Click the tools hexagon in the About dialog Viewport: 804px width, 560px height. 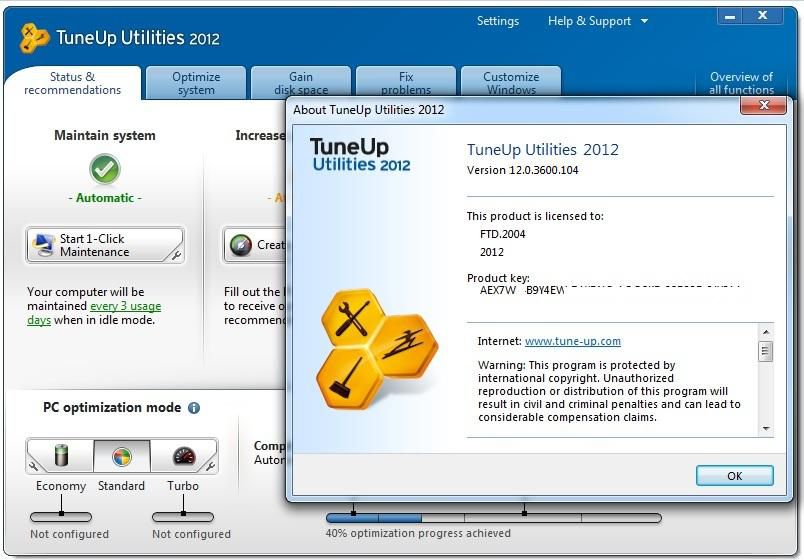(352, 318)
